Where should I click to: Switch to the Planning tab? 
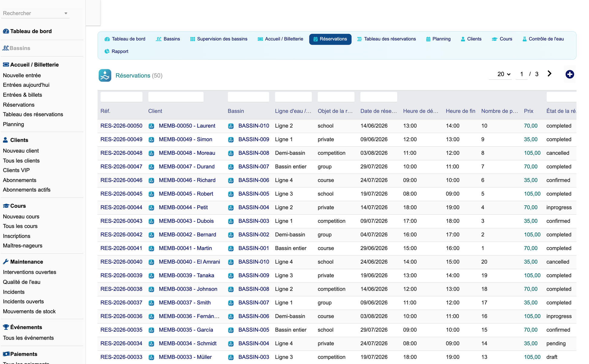(x=438, y=39)
